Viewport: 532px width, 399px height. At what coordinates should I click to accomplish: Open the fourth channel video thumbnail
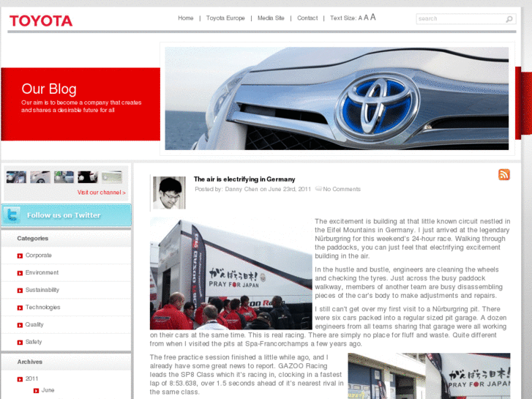click(88, 177)
